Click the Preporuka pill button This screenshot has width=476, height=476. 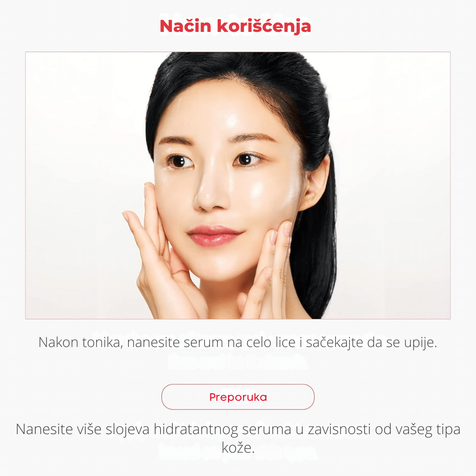coord(238,397)
